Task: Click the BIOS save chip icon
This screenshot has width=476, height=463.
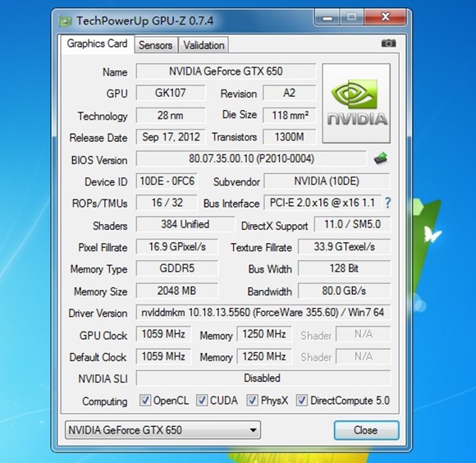Action: pyautogui.click(x=381, y=158)
